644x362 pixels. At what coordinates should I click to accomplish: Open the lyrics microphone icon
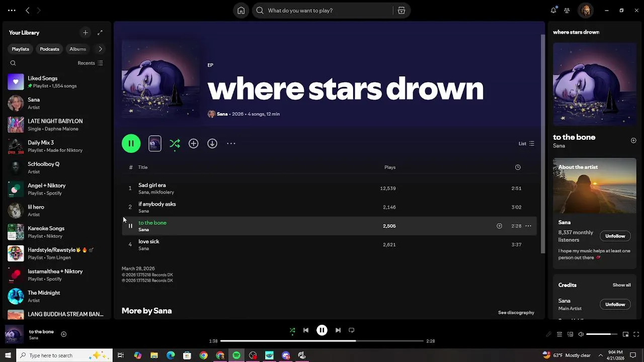548,334
